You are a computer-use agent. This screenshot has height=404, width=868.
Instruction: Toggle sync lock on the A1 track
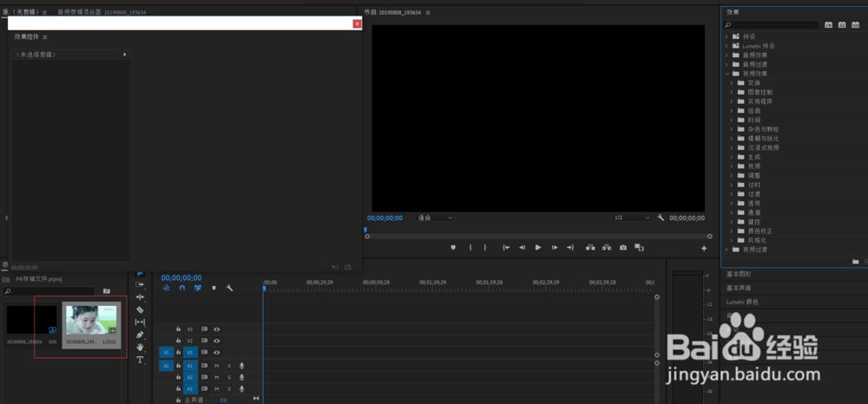(204, 366)
